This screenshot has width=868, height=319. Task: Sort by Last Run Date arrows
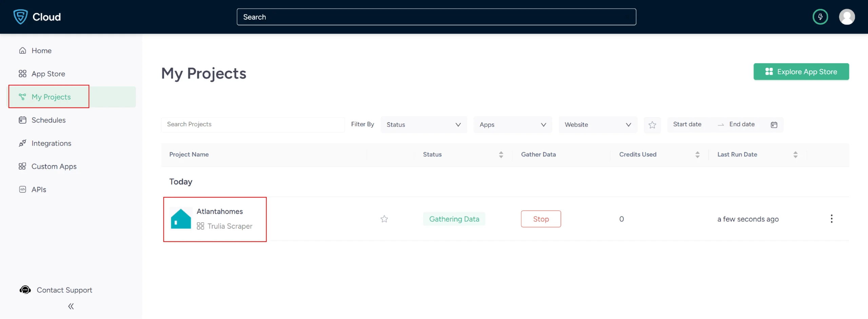click(795, 155)
